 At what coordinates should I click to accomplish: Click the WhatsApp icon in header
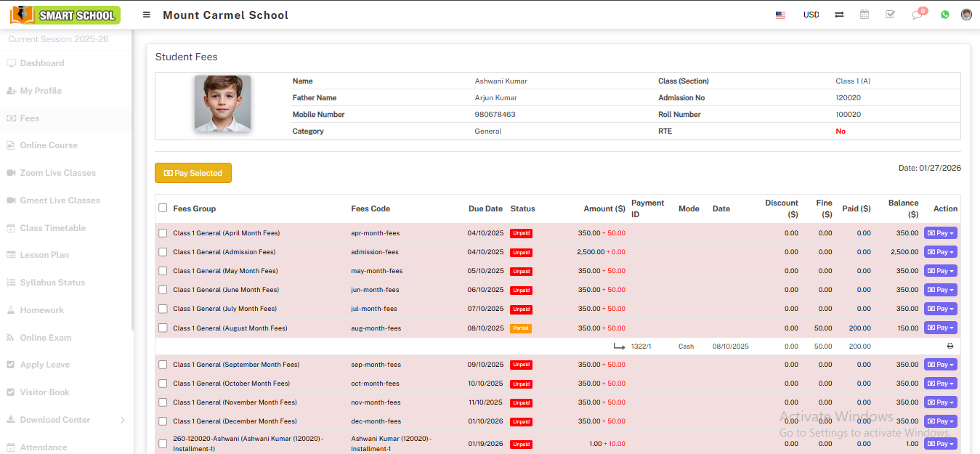coord(945,15)
